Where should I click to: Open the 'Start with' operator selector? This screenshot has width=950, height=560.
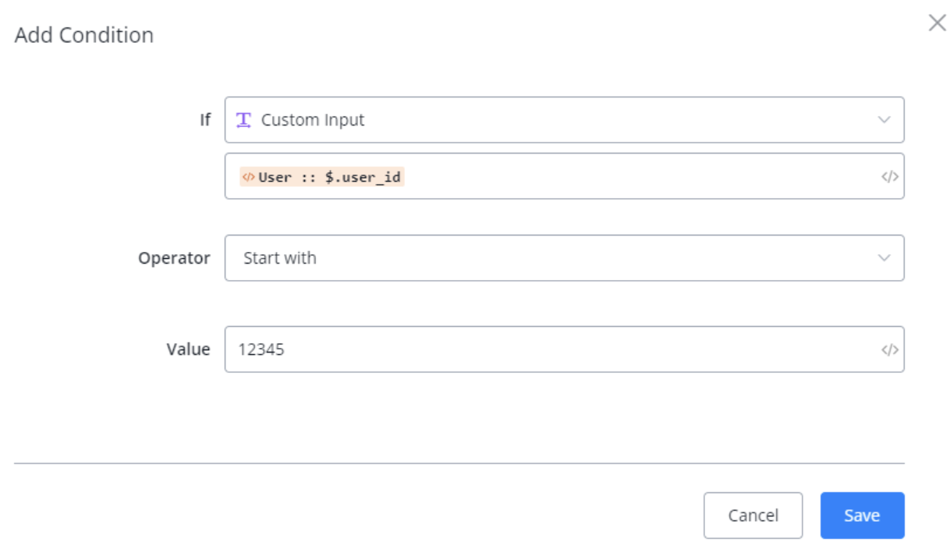click(x=565, y=258)
